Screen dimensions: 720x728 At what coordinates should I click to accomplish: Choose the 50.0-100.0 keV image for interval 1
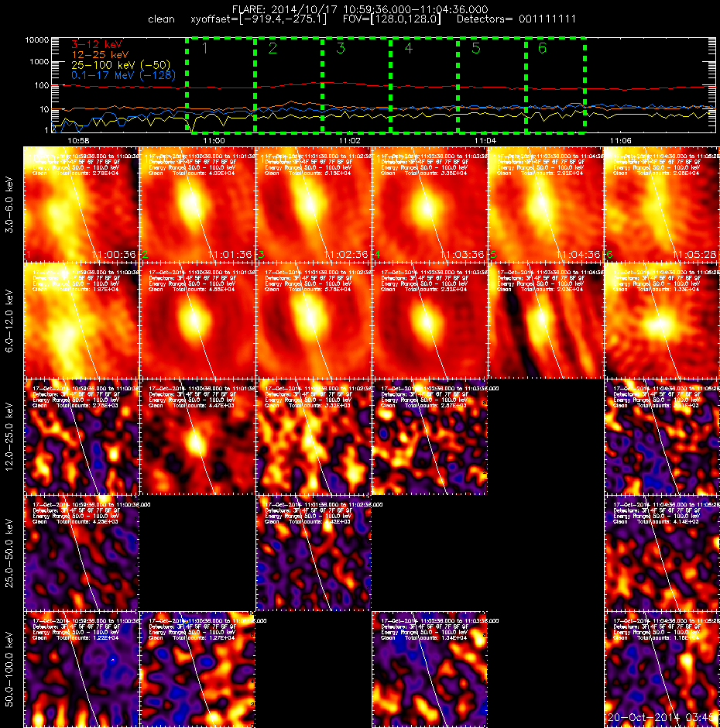click(x=81, y=669)
